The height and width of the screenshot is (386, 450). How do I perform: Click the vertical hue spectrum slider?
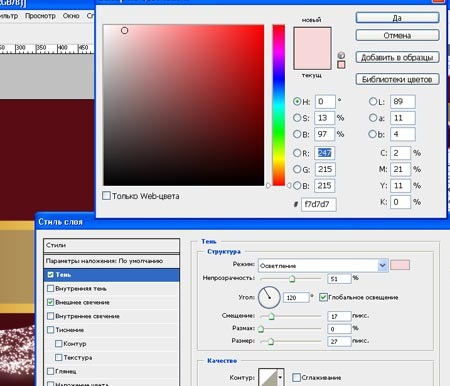pyautogui.click(x=279, y=105)
